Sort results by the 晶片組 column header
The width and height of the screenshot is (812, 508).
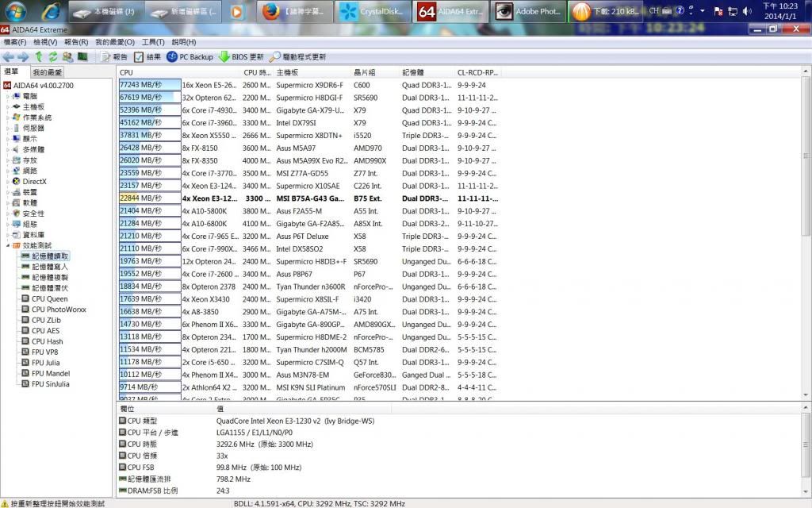pos(375,72)
